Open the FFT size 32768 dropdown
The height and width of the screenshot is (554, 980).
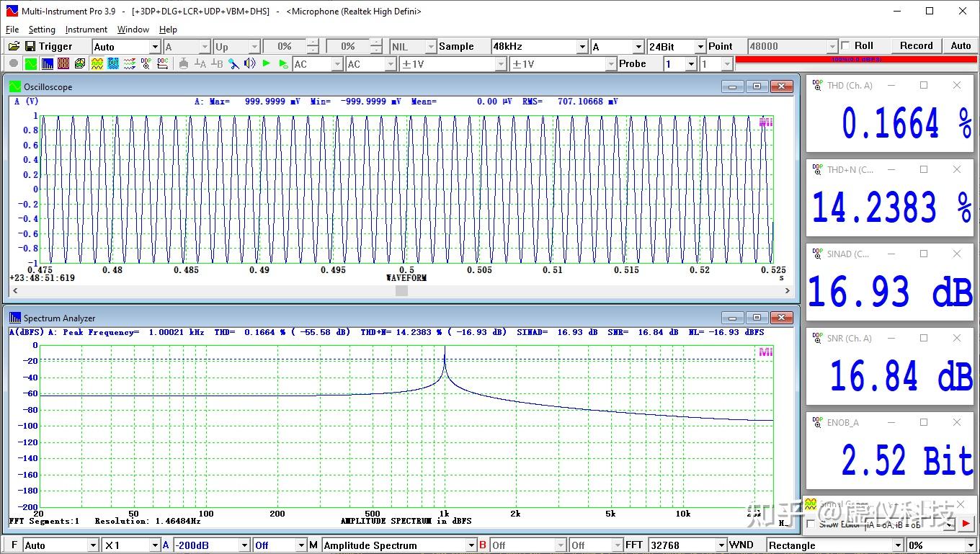721,545
